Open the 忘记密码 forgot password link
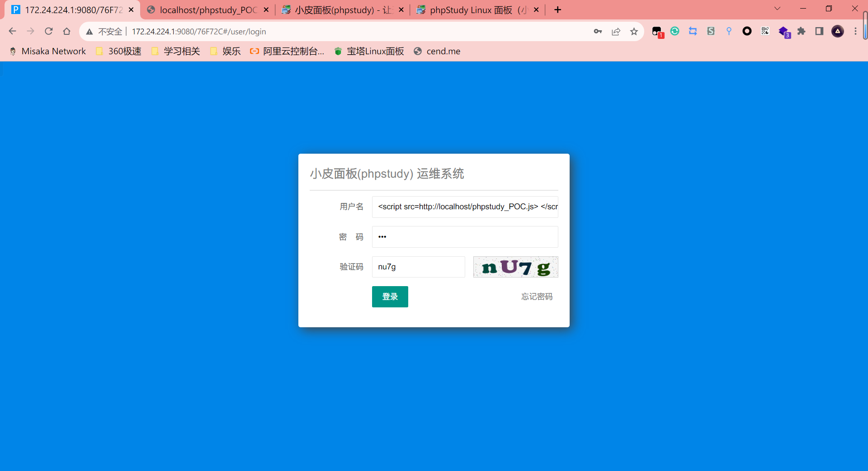868x471 pixels. point(537,297)
